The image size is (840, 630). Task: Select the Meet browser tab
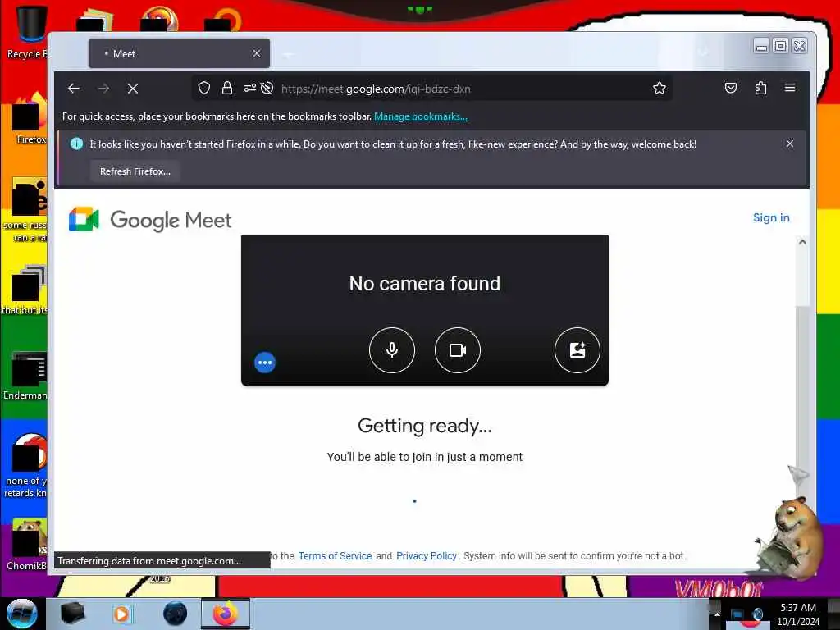coord(179,53)
